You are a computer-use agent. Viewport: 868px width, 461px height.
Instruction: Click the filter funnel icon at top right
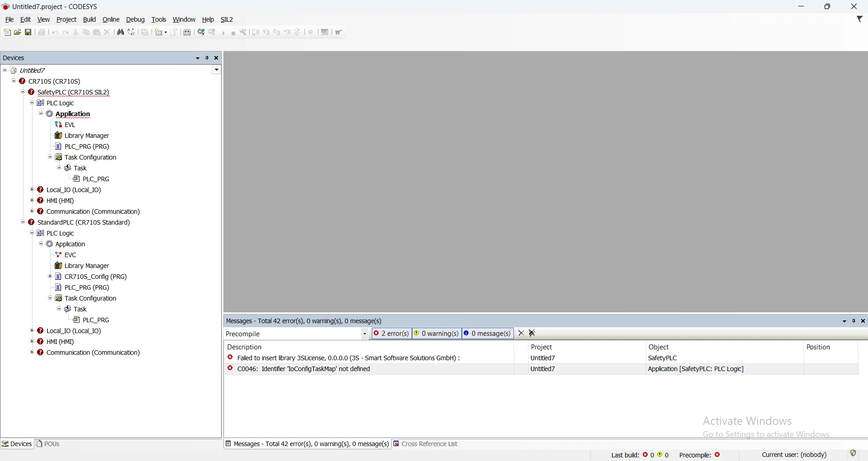click(860, 19)
